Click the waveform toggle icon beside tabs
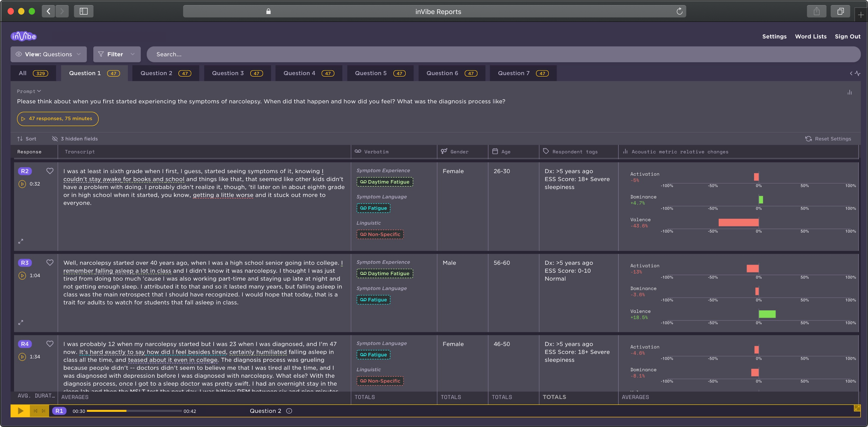The height and width of the screenshot is (427, 868). [855, 73]
